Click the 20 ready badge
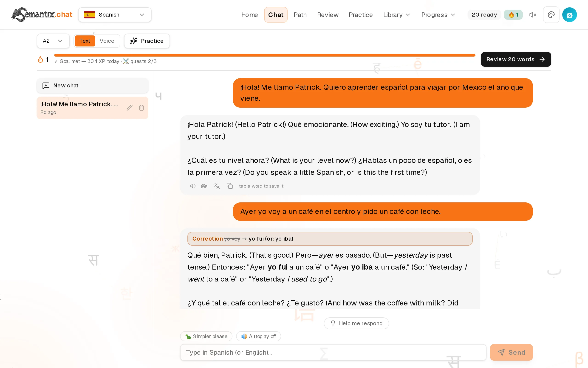The width and height of the screenshot is (588, 368). coord(484,14)
